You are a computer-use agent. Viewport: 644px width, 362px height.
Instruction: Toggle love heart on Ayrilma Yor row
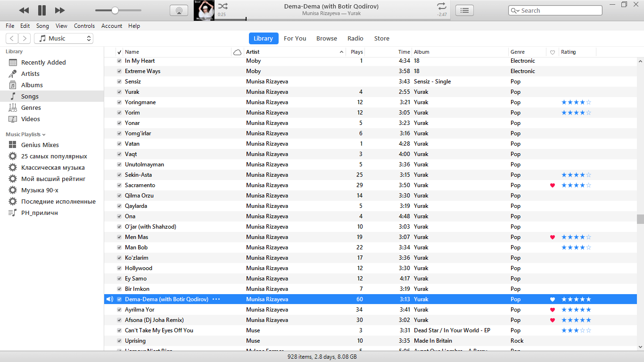[553, 310]
